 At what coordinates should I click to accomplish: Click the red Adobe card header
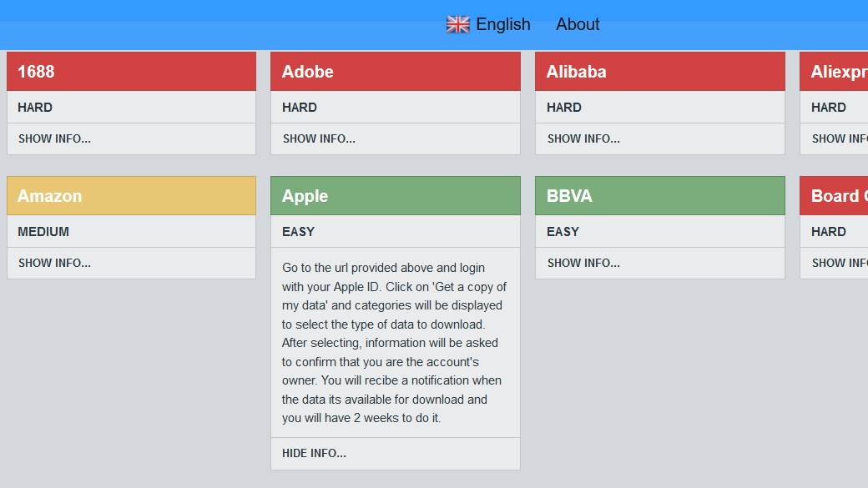tap(395, 72)
